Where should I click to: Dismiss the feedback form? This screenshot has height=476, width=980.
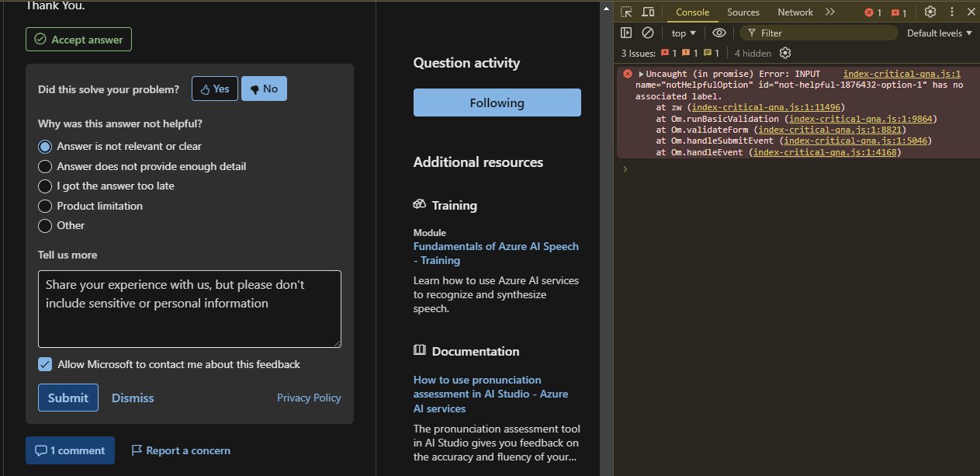pyautogui.click(x=133, y=398)
